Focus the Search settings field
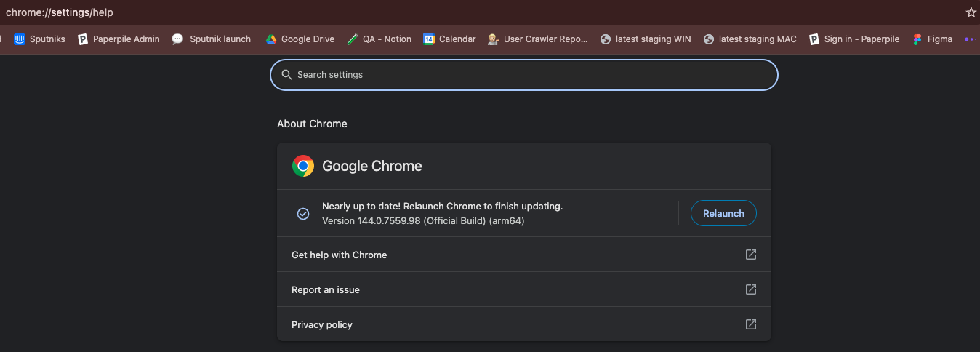 [x=523, y=75]
